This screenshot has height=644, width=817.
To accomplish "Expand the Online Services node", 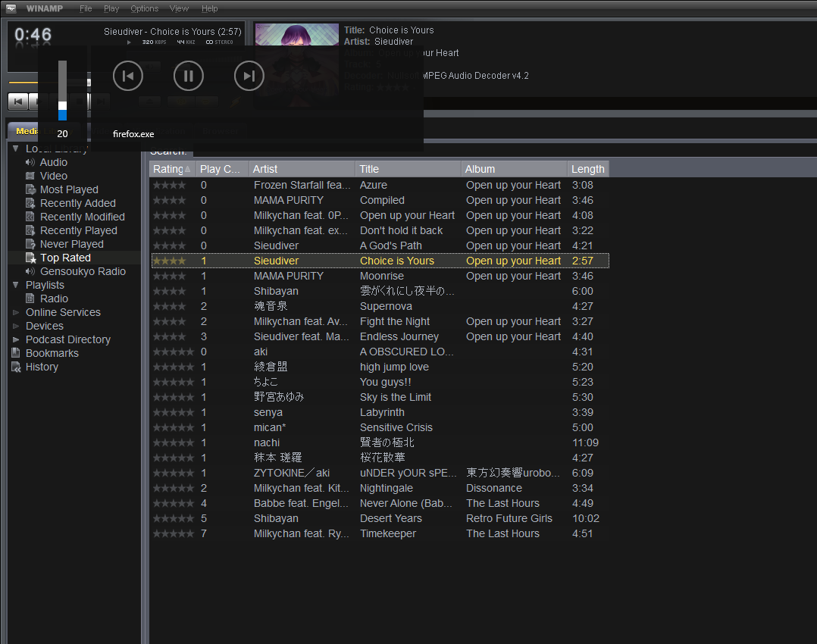I will click(x=16, y=312).
